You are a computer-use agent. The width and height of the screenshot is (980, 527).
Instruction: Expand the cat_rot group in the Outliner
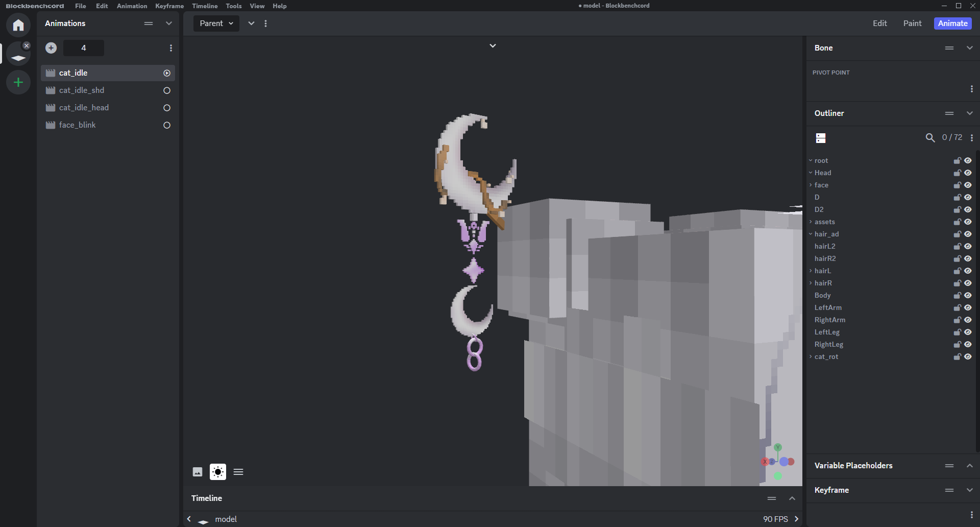coord(811,357)
